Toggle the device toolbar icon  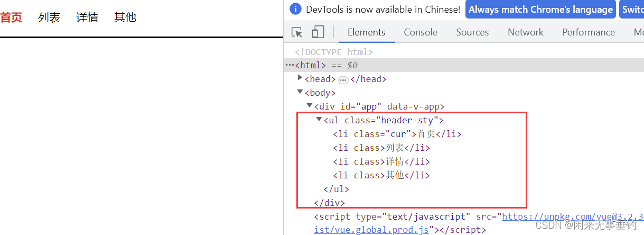318,32
